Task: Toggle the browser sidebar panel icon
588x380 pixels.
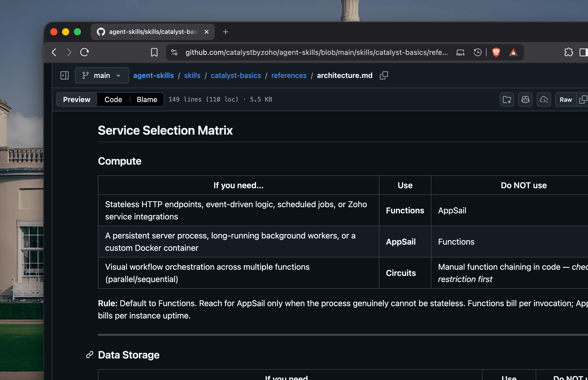Action: click(583, 52)
